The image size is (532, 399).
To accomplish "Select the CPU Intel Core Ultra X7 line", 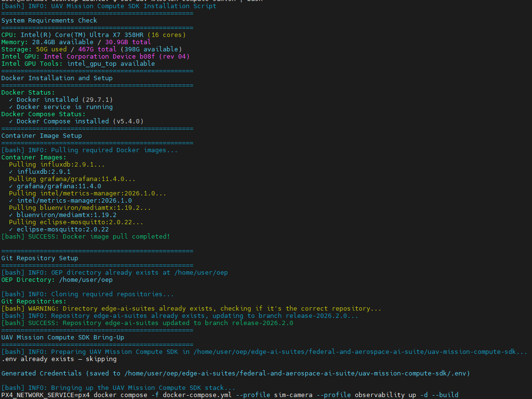I will pos(94,35).
